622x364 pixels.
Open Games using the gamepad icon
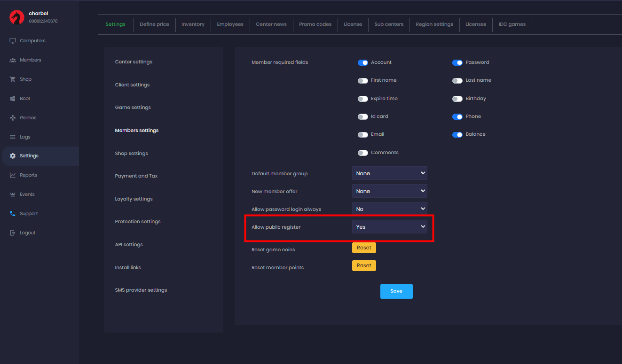13,118
